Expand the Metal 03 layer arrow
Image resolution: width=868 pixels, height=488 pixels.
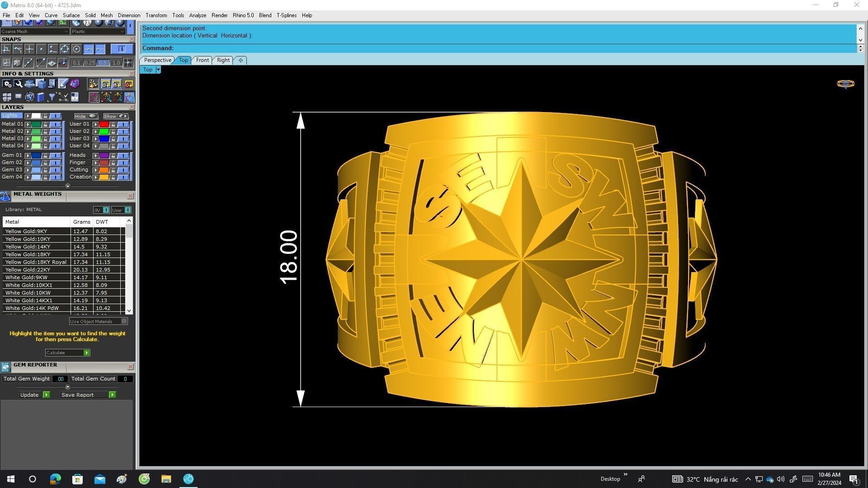pos(28,139)
